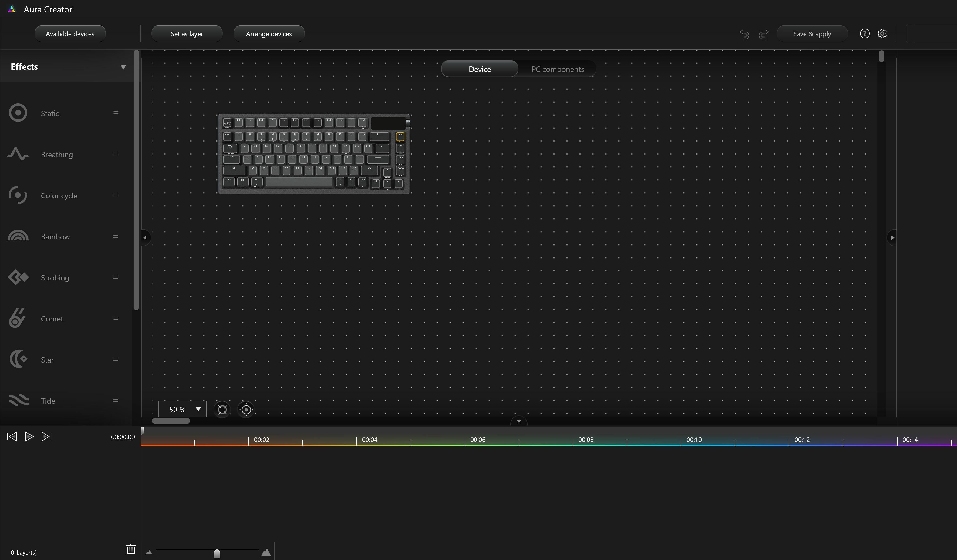
Task: Select the Static effect
Action: pyautogui.click(x=49, y=113)
